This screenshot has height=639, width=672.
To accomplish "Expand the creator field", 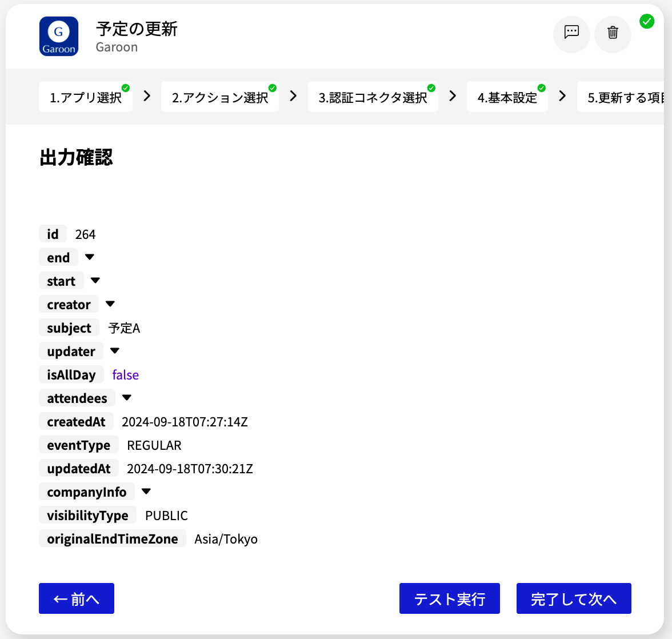I will tap(110, 304).
